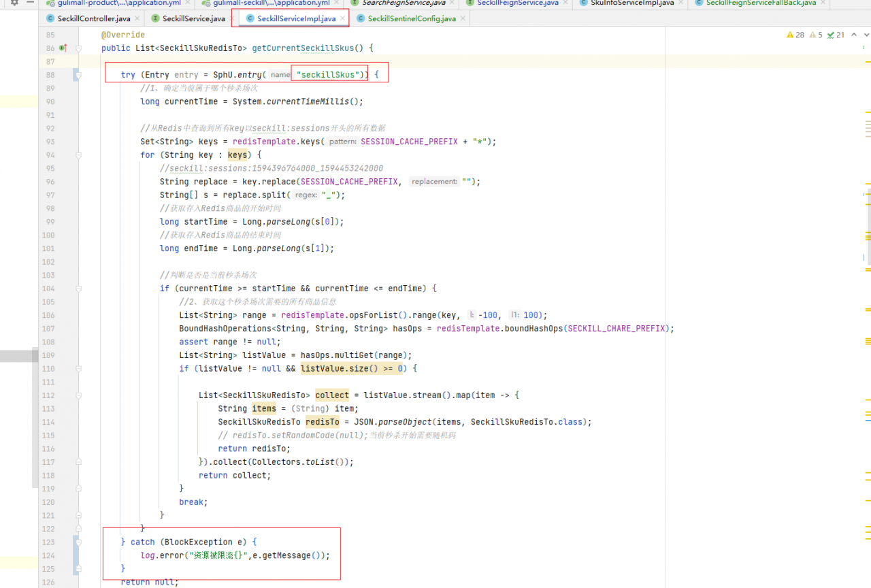Screen dimensions: 871x588
Task: Close the SkuInfoServiceImpl.java tab
Action: click(x=681, y=3)
